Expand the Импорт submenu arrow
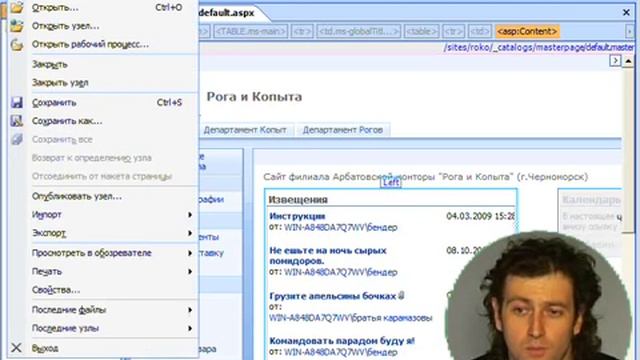 [190, 215]
